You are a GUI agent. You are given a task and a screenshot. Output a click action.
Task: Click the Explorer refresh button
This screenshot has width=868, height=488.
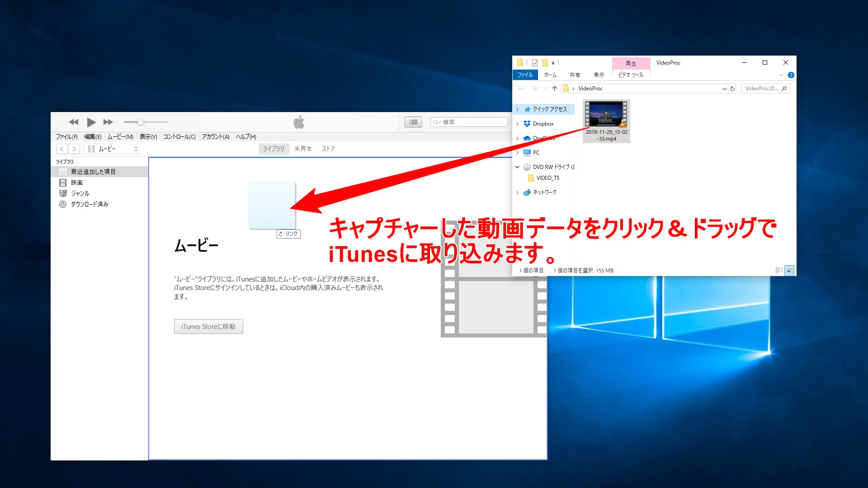tap(732, 89)
